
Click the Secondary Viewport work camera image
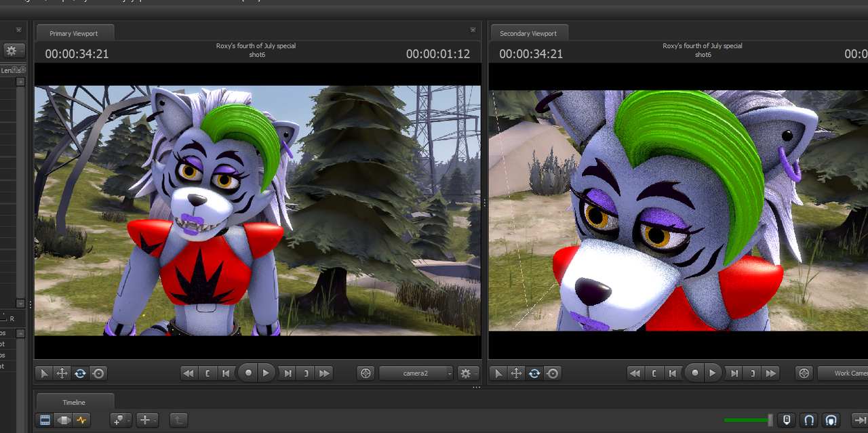[678, 211]
